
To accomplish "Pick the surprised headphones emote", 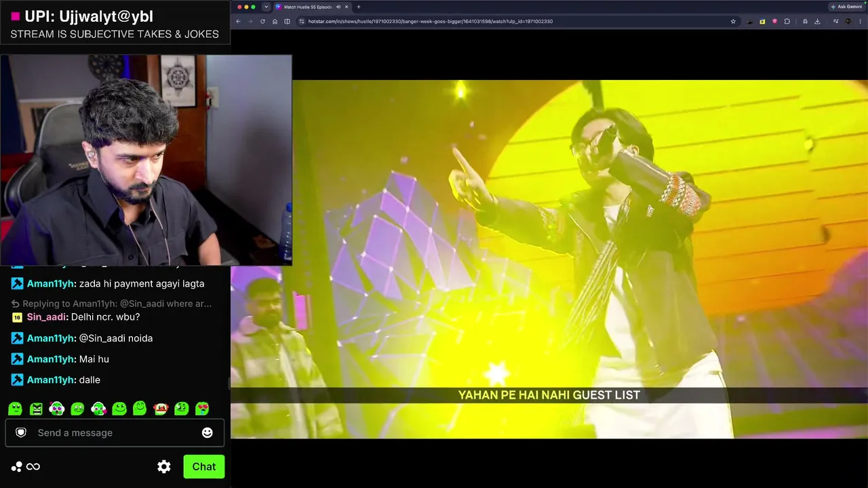I will [x=57, y=409].
